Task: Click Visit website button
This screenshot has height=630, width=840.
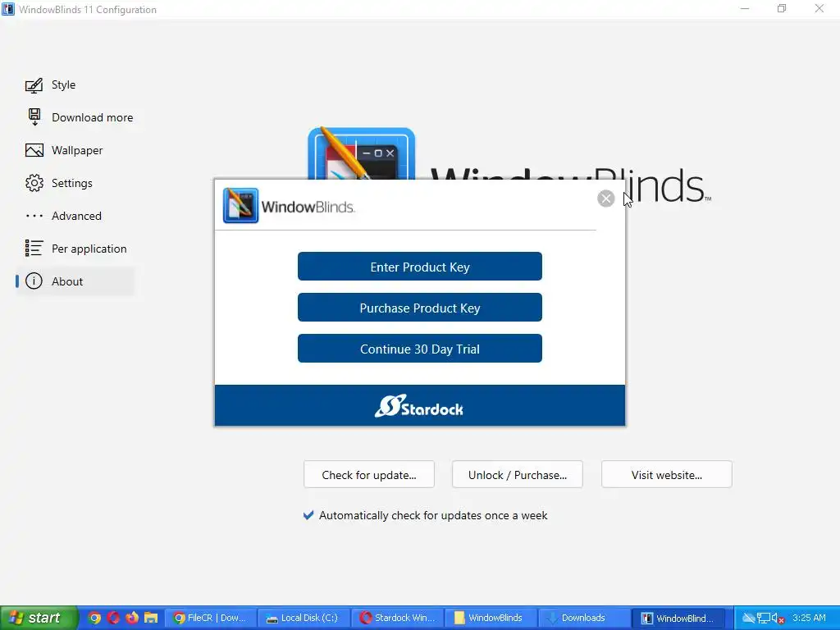Action: coord(666,475)
